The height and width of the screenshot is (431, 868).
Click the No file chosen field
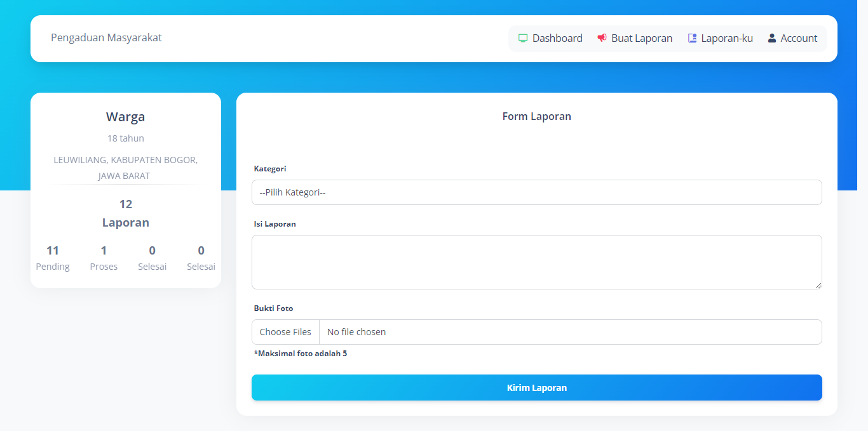tap(569, 332)
